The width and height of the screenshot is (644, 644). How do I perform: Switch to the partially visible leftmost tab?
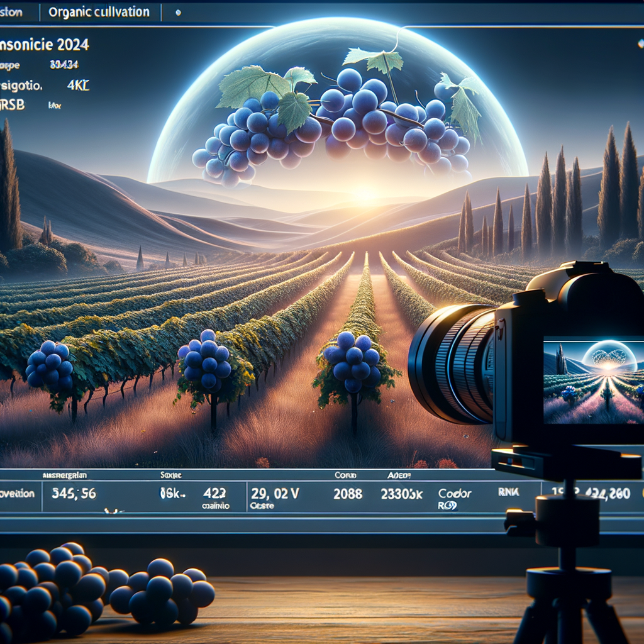tap(11, 12)
